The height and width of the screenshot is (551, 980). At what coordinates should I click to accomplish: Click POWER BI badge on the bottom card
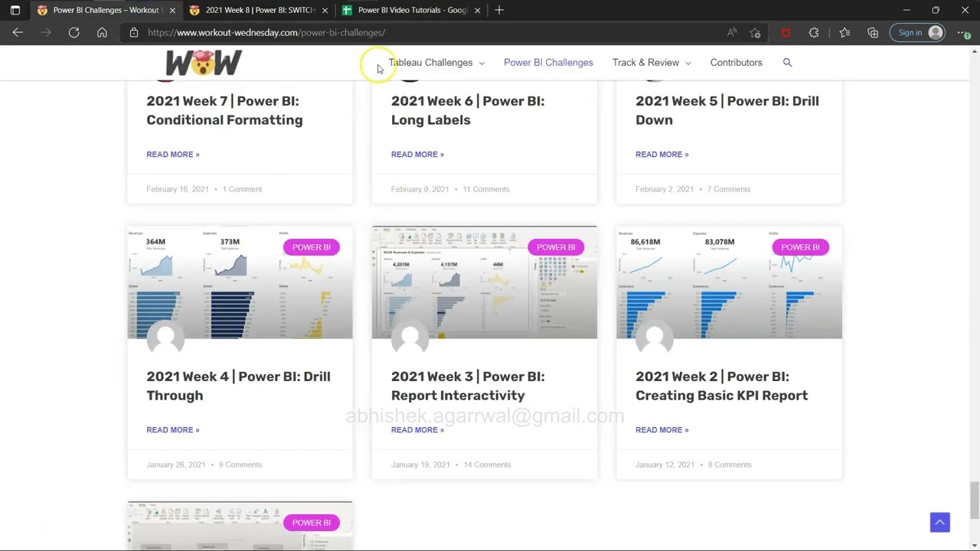(x=312, y=523)
